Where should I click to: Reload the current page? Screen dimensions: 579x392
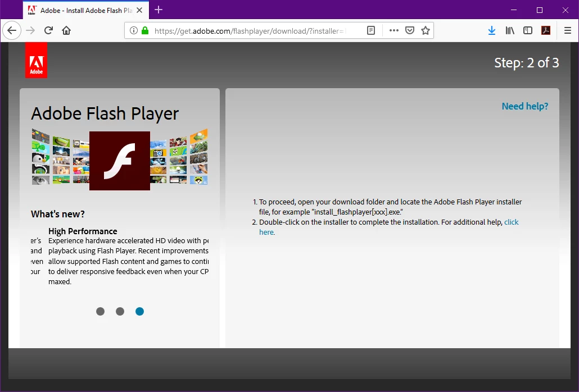[x=48, y=30]
